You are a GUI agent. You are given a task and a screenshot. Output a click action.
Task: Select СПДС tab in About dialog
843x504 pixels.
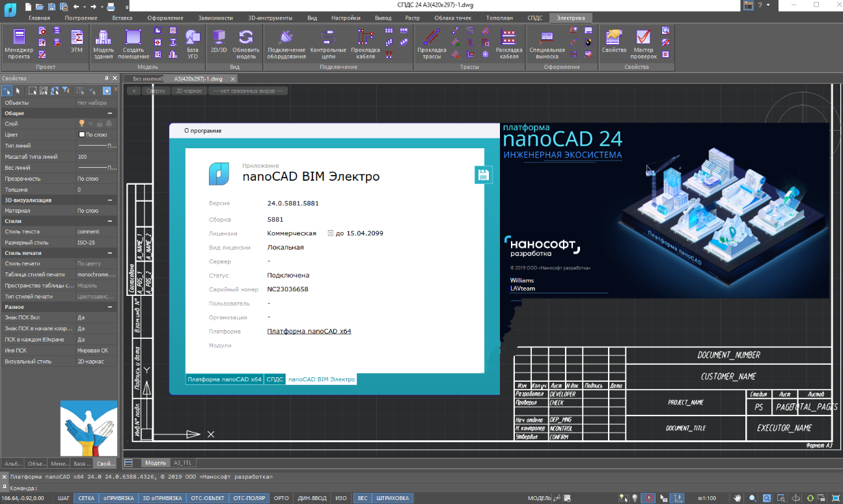pos(275,379)
